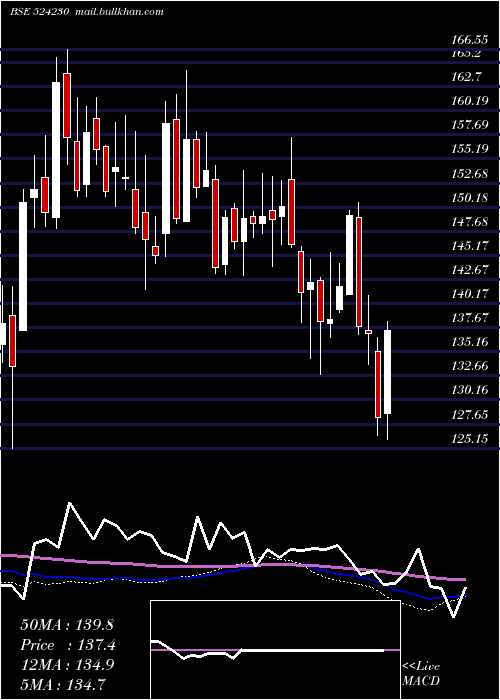Click the 147.68 price axis label

tap(469, 222)
